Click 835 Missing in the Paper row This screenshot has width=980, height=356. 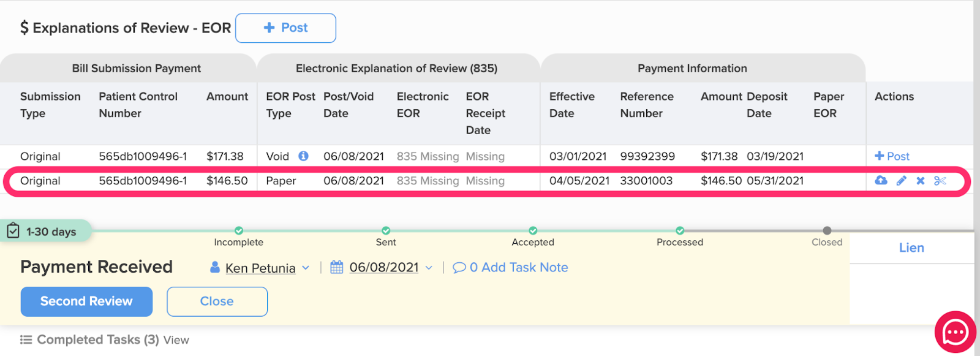click(x=428, y=181)
